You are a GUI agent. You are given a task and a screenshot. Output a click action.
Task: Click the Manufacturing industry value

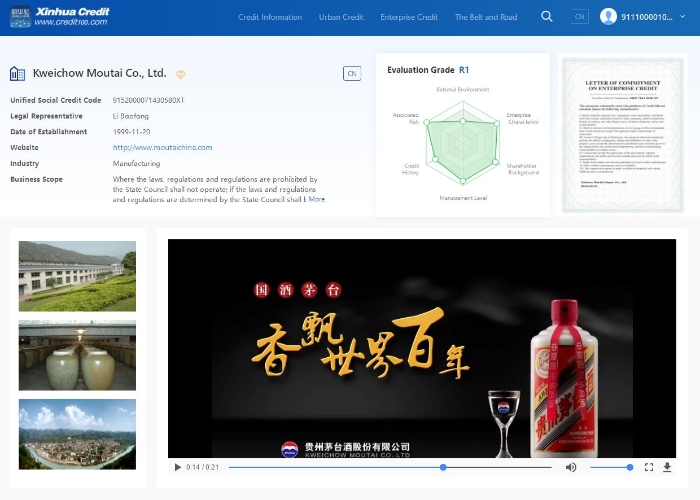coord(136,163)
